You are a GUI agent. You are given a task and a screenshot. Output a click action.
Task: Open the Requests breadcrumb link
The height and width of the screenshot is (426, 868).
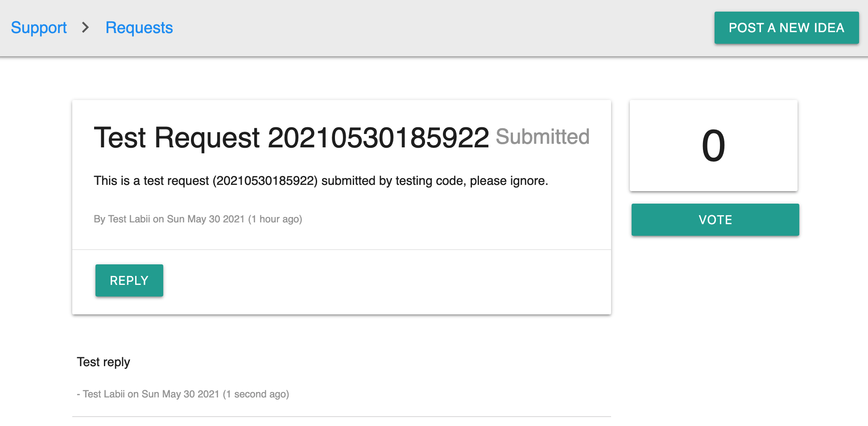(139, 28)
